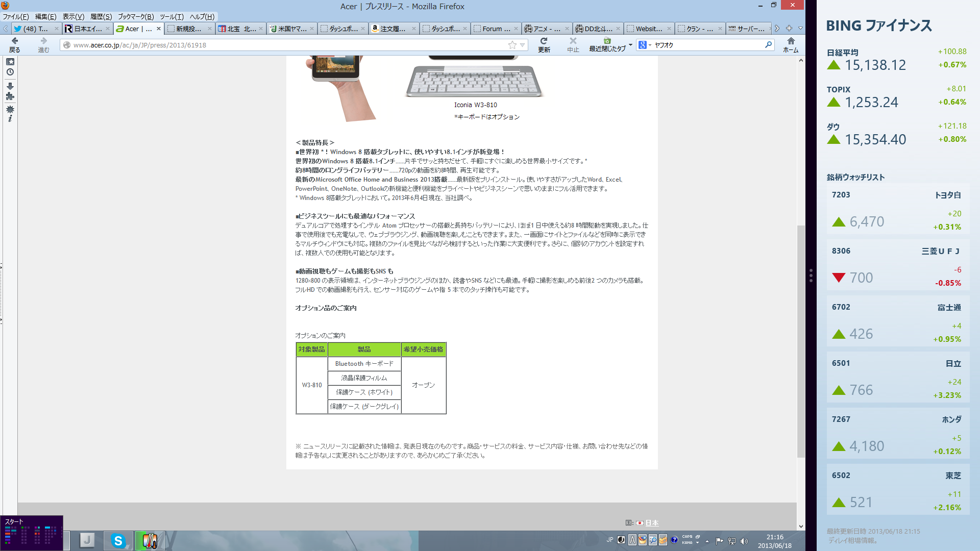Image resolution: width=980 pixels, height=551 pixels.
Task: Switch to the 日本エイ... tab
Action: 87,29
